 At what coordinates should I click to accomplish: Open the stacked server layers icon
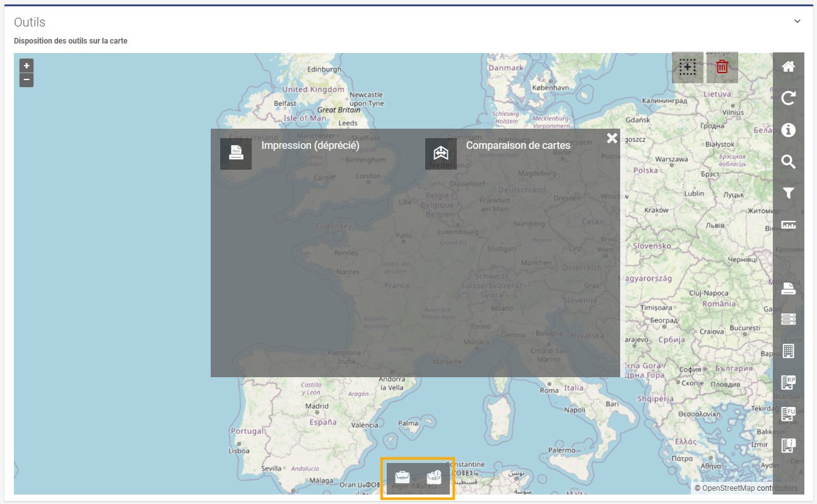(788, 319)
